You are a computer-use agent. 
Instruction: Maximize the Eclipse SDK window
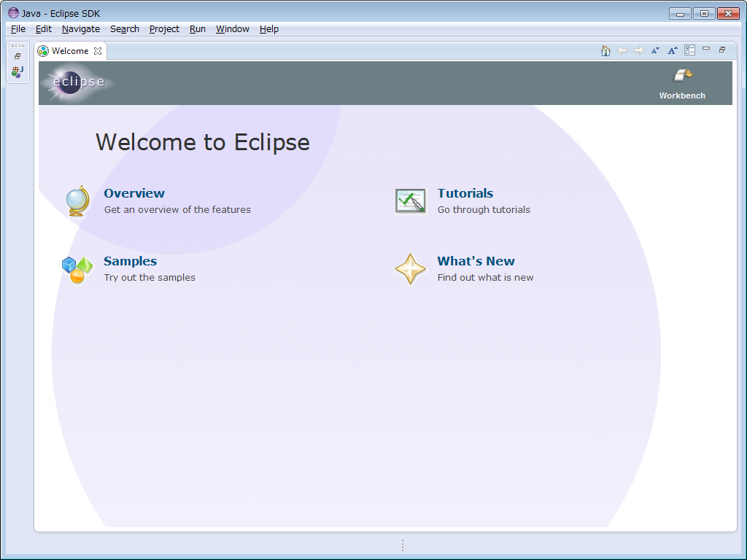(704, 13)
